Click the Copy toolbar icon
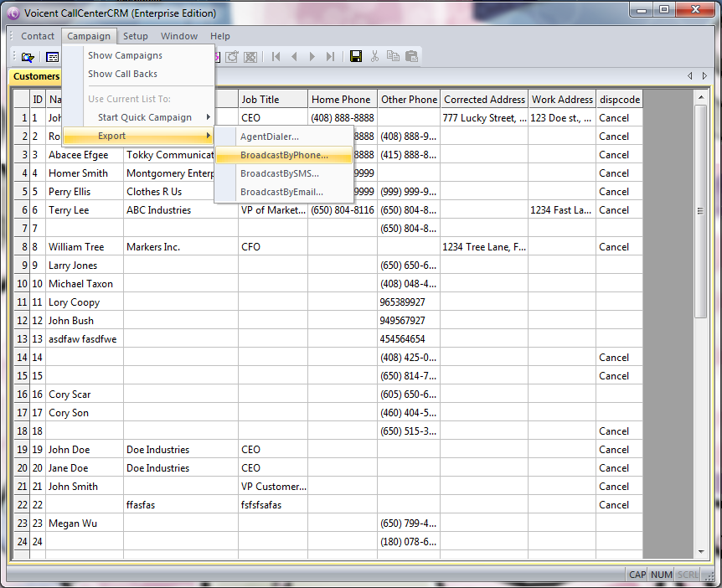This screenshot has height=588, width=722. (393, 56)
